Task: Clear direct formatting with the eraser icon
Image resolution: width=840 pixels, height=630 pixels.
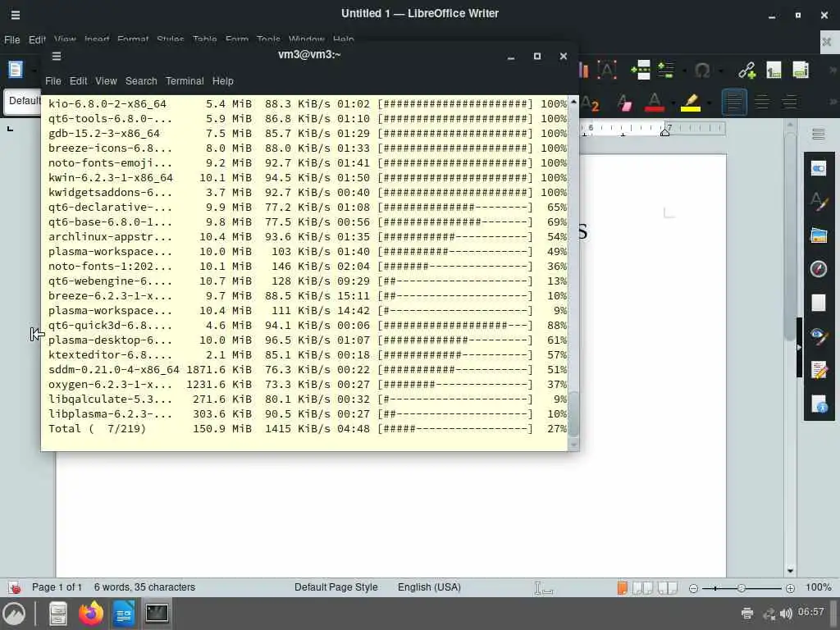Action: click(x=624, y=103)
